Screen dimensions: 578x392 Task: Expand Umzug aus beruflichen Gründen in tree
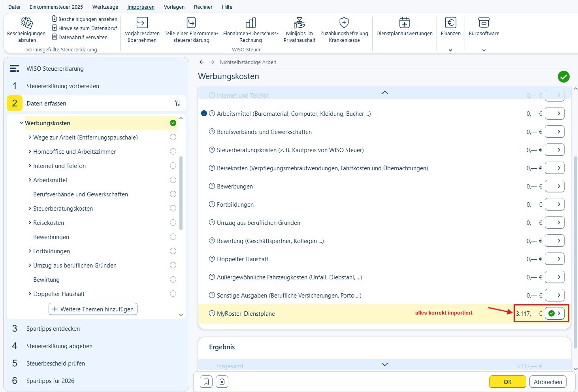tap(30, 265)
